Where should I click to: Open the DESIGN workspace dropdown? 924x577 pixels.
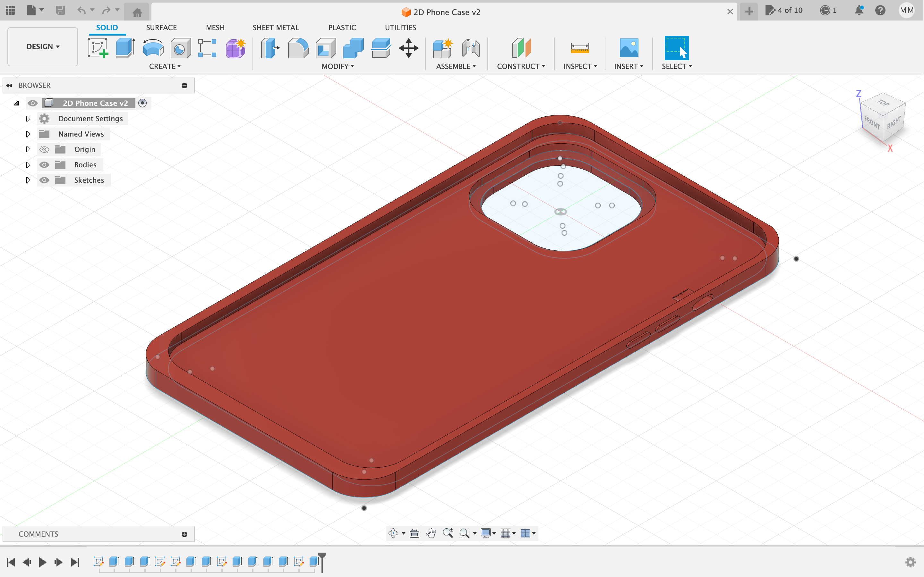click(x=43, y=46)
